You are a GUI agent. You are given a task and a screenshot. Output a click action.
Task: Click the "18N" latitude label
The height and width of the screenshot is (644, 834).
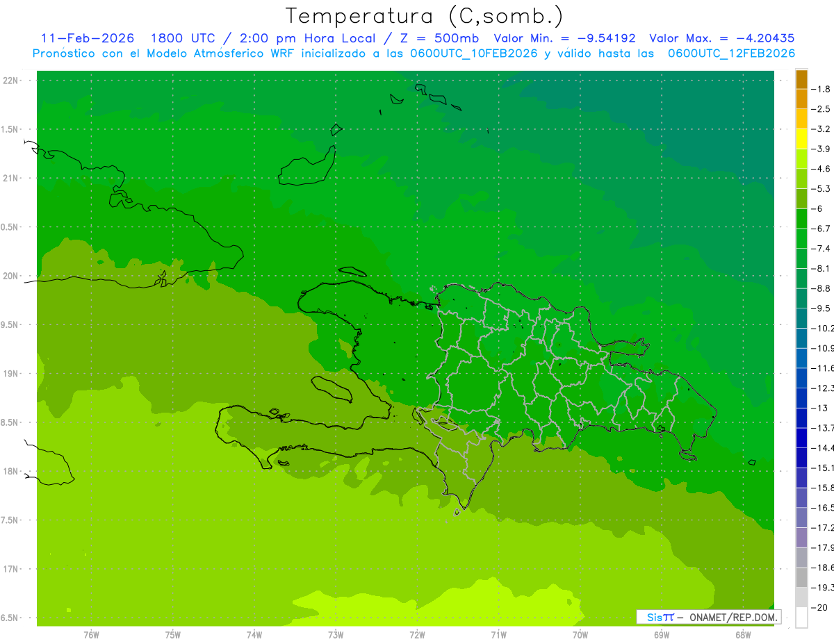pyautogui.click(x=11, y=471)
